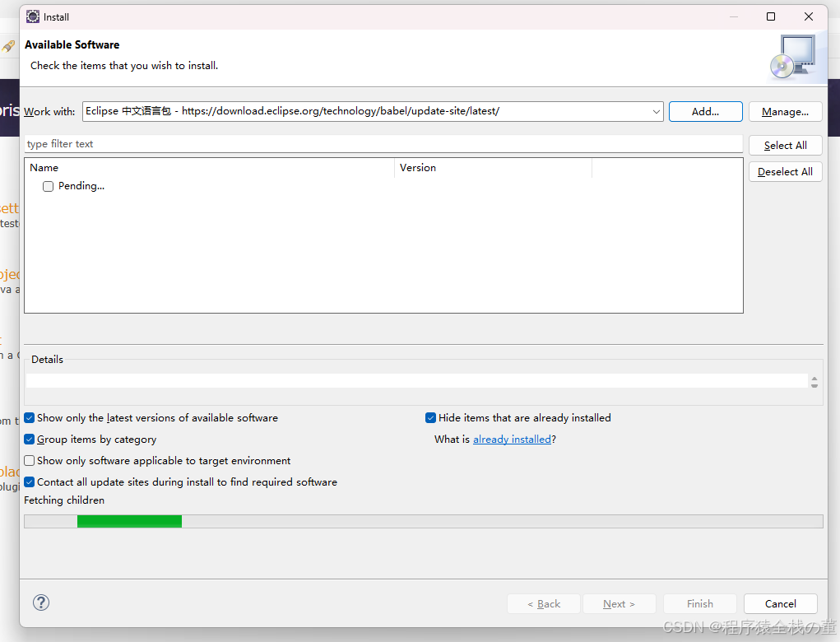Open the Work with dropdown arrow
Viewport: 840px width, 642px height.
pos(656,111)
